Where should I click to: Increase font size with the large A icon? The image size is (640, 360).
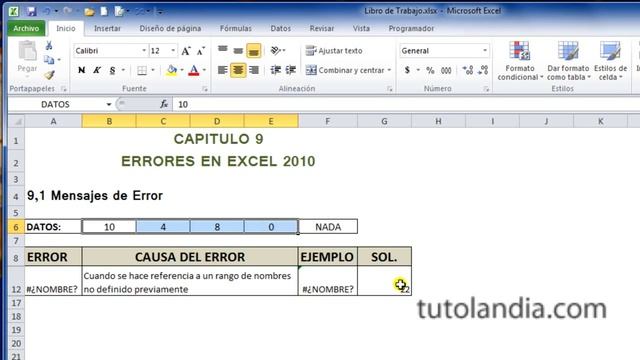186,51
